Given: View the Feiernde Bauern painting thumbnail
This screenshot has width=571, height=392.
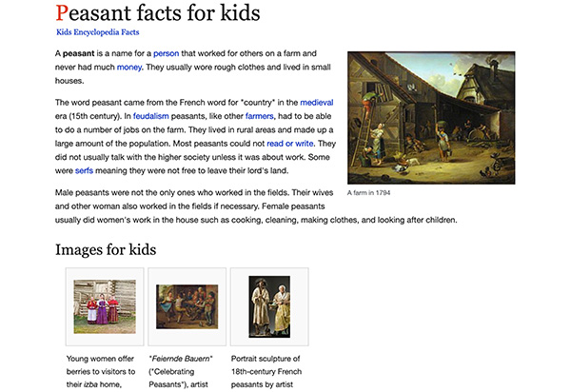Looking at the screenshot, I should pyautogui.click(x=187, y=306).
